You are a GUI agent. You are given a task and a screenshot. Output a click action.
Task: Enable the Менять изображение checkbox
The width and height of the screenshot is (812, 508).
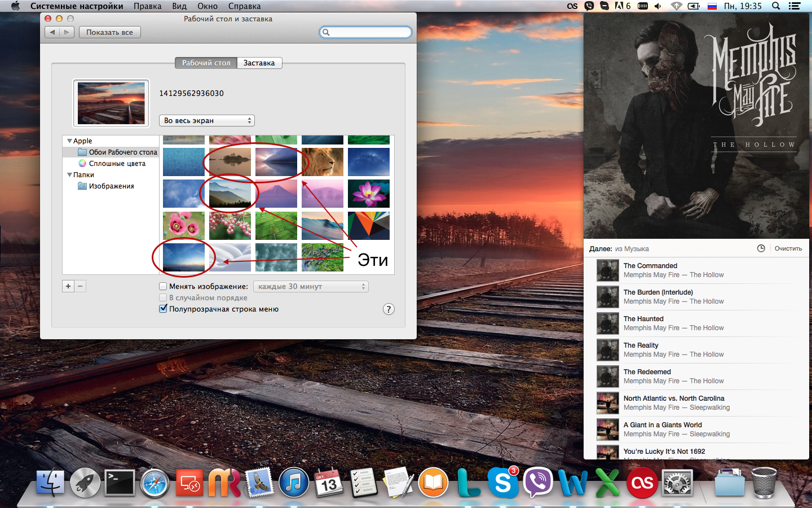click(163, 286)
